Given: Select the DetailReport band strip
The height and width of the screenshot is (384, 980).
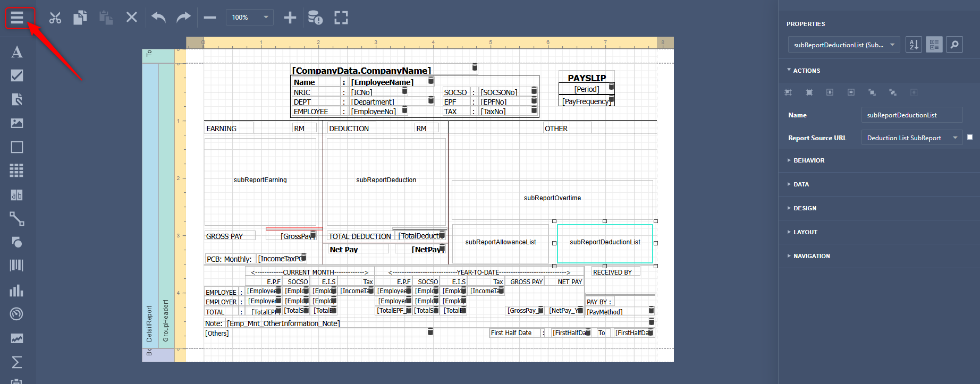Looking at the screenshot, I should (150, 206).
